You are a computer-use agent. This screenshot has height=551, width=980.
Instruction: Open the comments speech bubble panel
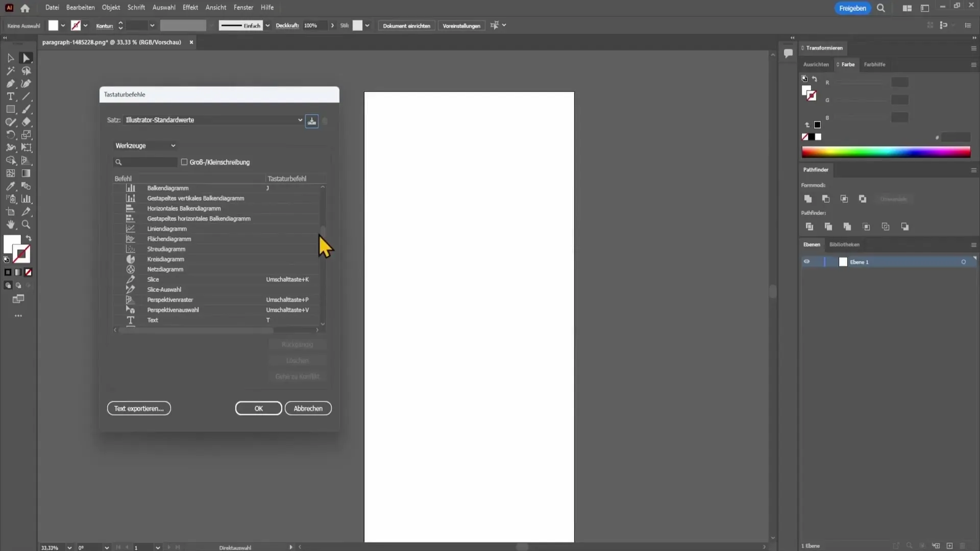788,53
